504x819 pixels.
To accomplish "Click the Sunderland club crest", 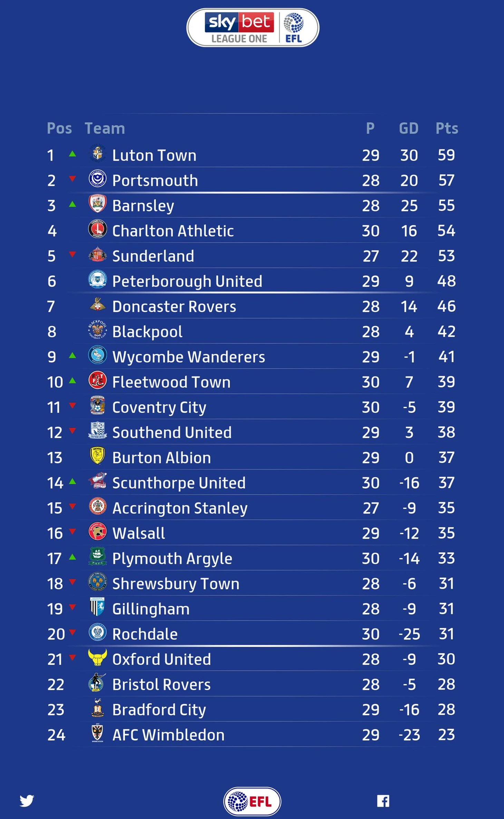I will (x=98, y=254).
